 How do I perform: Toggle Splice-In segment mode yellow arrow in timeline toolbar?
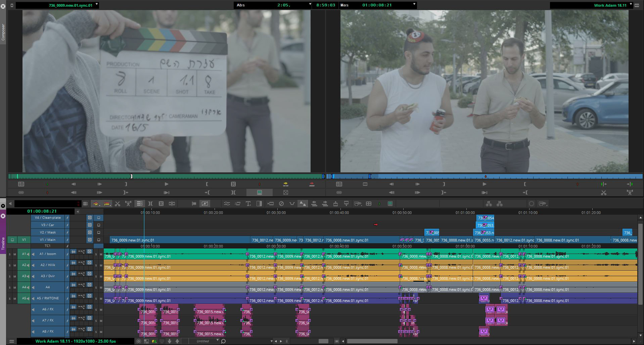(96, 204)
